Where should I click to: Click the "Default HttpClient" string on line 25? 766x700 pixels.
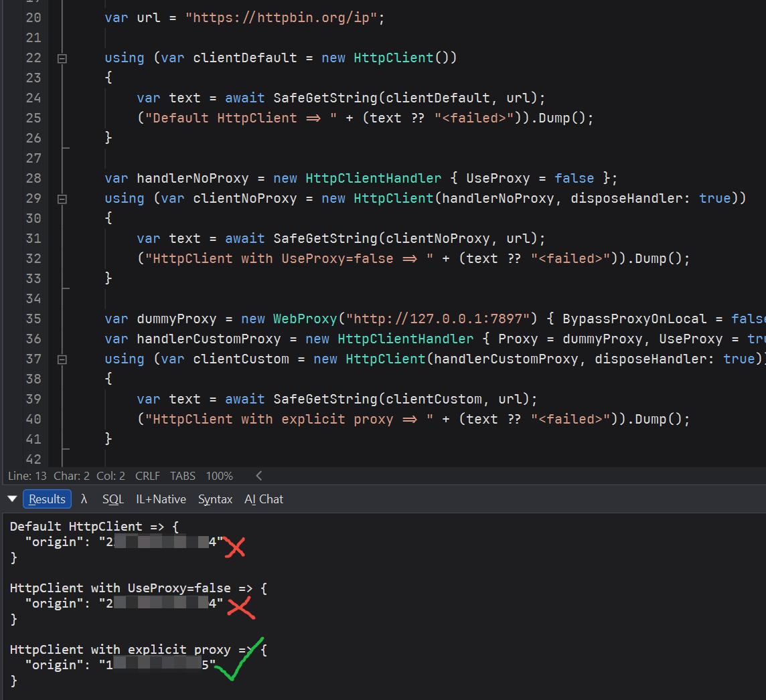(241, 118)
